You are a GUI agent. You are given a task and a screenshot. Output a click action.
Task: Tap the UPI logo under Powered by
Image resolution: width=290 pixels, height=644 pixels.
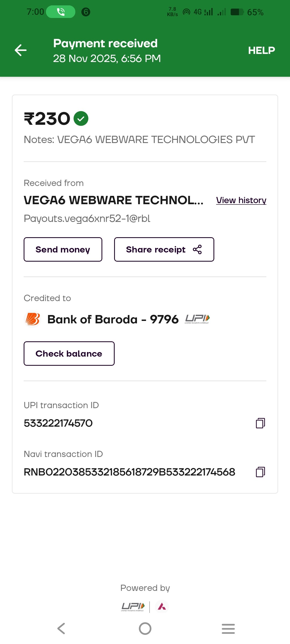pyautogui.click(x=133, y=607)
